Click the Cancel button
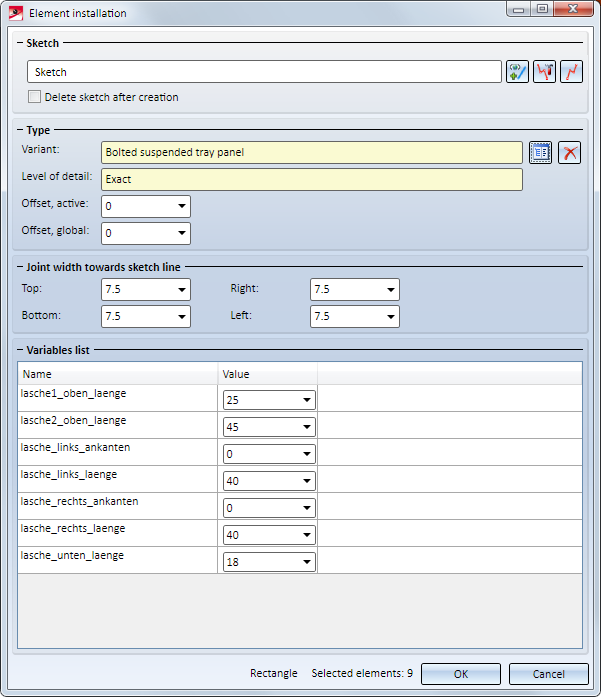The width and height of the screenshot is (601, 697). tap(548, 674)
